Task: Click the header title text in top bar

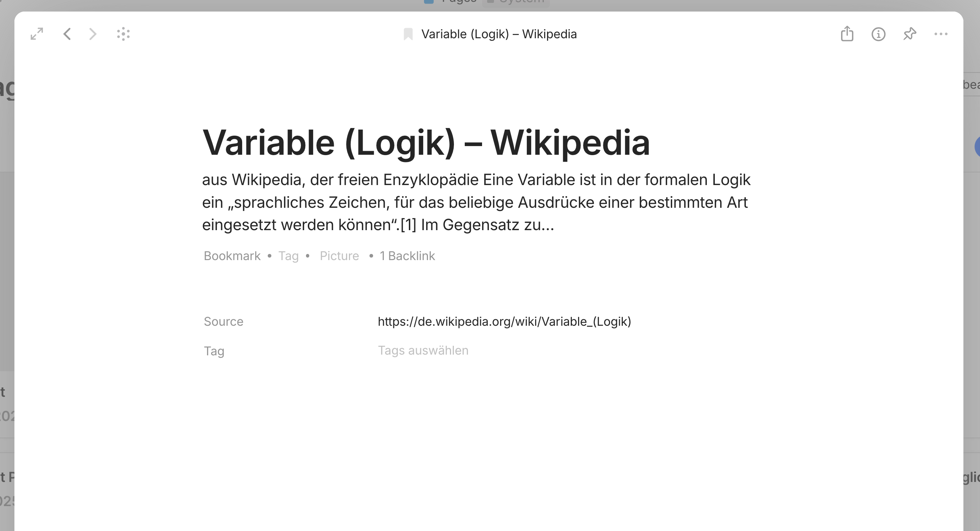Action: point(499,34)
